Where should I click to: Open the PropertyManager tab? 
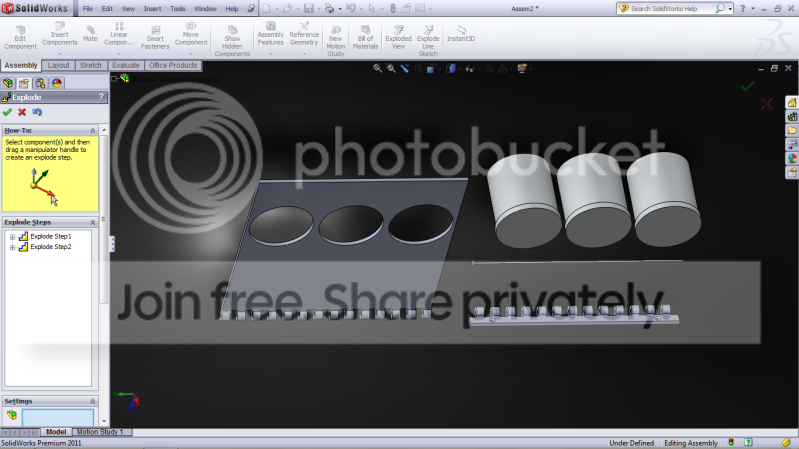point(24,83)
